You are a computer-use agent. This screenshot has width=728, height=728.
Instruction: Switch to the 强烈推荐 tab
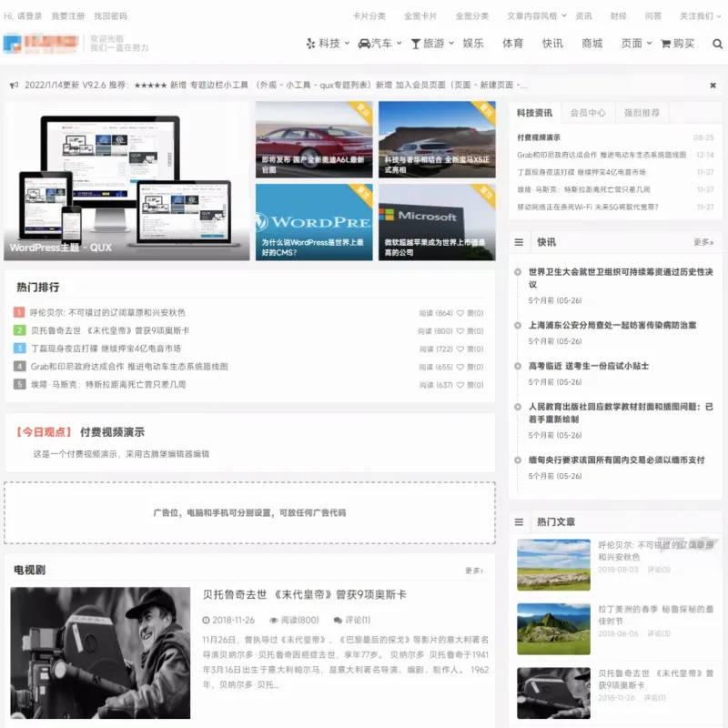click(642, 113)
